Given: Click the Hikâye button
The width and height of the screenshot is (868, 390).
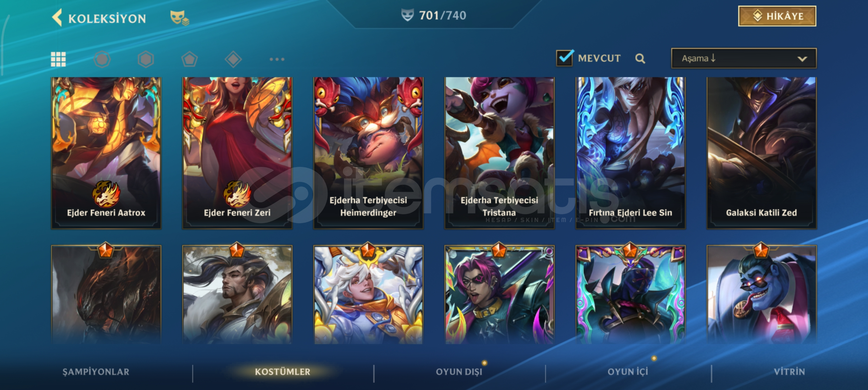Looking at the screenshot, I should coord(777,16).
